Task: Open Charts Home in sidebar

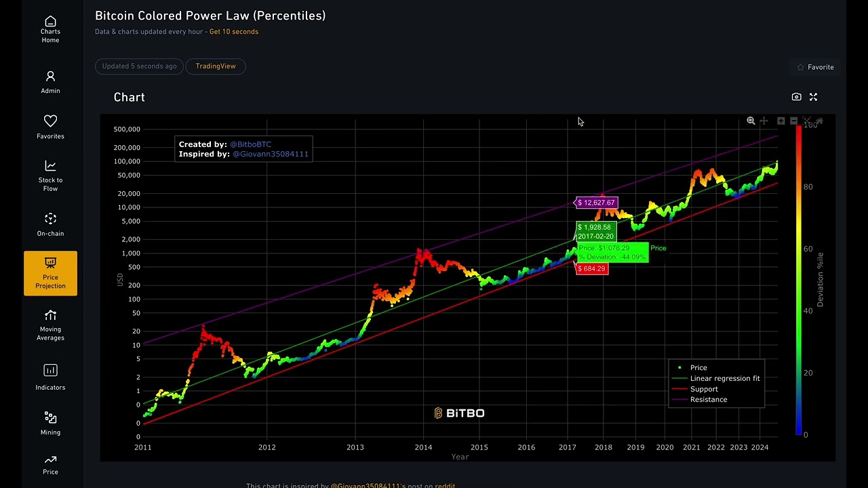Action: (x=50, y=30)
